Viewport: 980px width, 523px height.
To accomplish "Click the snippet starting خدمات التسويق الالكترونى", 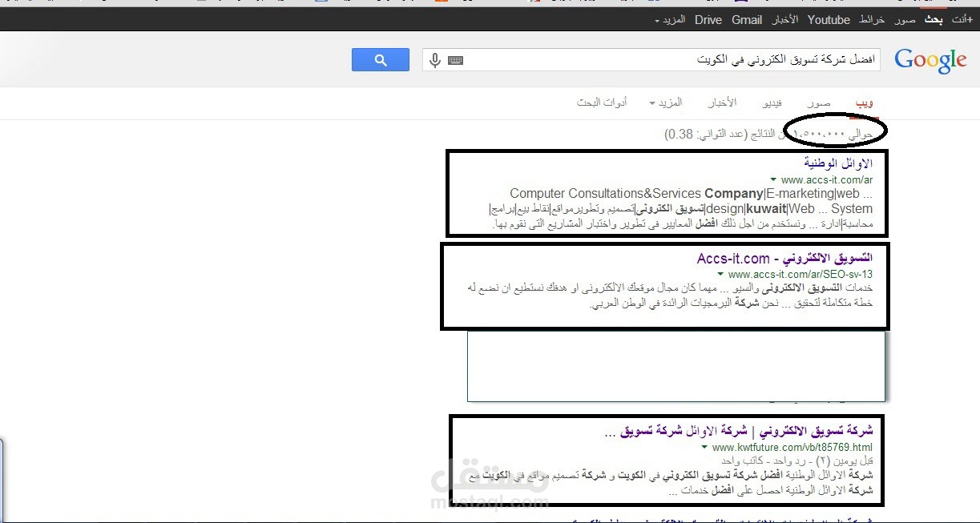I will (x=668, y=296).
